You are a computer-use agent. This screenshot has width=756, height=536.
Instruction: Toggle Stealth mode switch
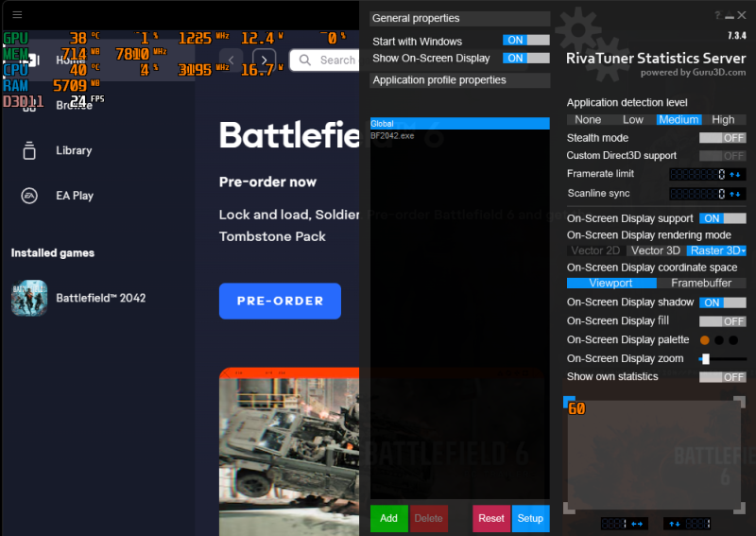pyautogui.click(x=723, y=138)
